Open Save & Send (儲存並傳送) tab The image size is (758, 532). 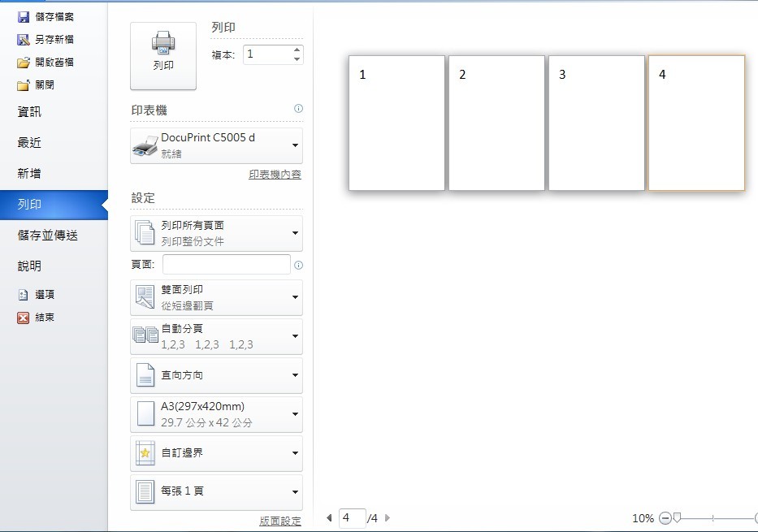point(47,236)
